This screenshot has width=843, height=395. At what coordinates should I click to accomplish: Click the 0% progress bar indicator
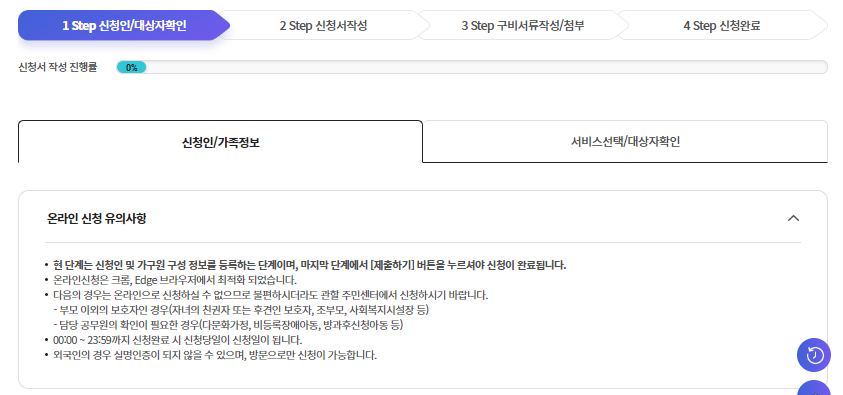pos(131,67)
